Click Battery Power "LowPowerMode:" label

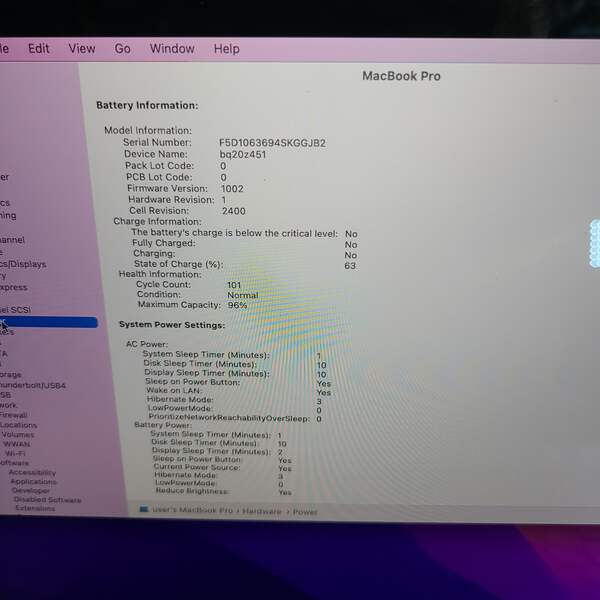185,483
